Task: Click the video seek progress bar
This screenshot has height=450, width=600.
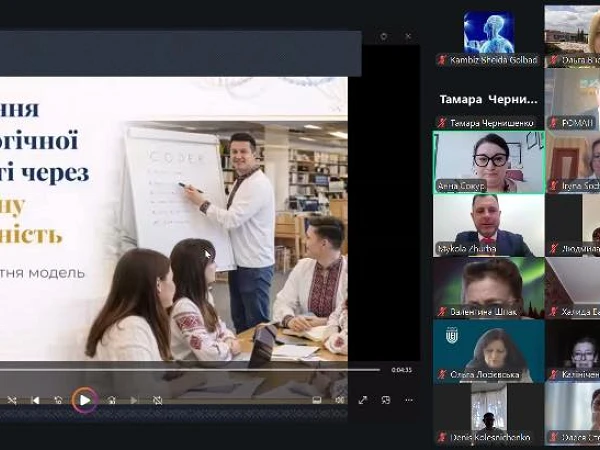Action: 190,369
